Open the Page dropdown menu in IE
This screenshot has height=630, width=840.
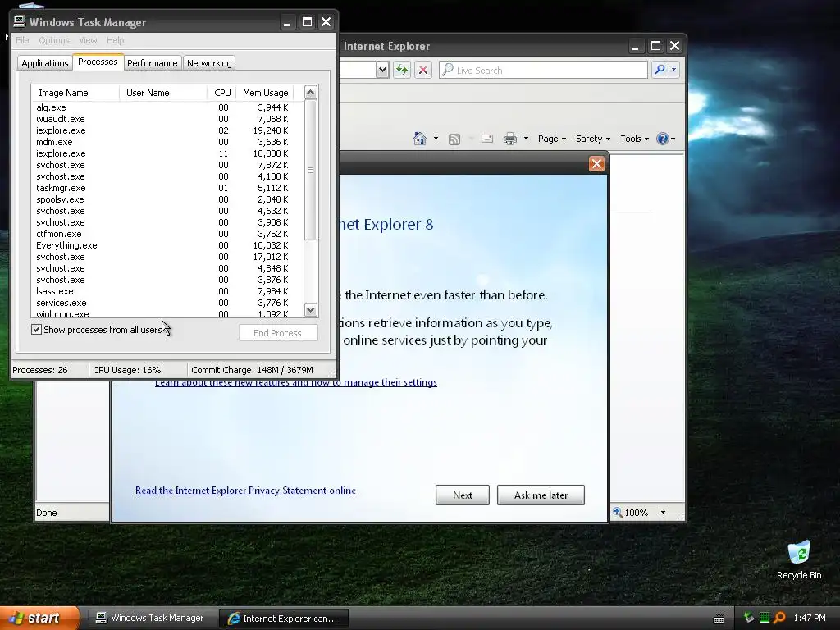552,139
